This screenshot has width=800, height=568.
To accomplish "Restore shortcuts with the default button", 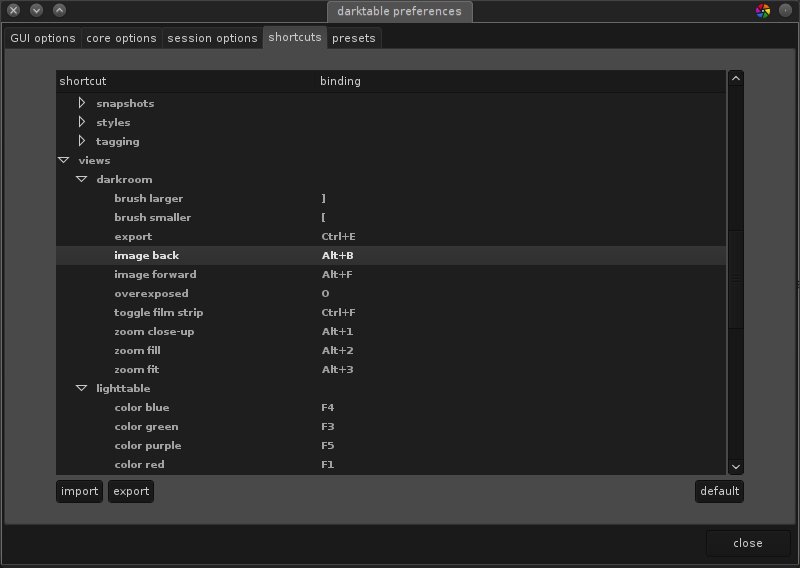I will (719, 491).
